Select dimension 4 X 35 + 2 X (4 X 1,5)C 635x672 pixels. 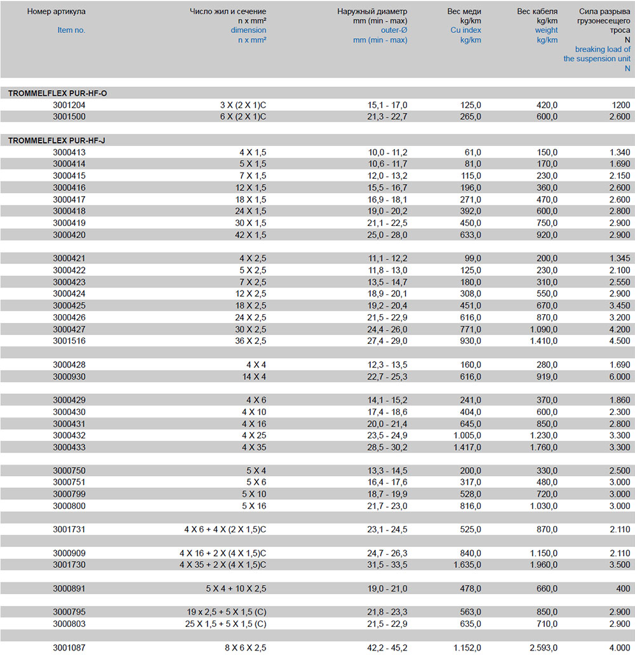(x=223, y=565)
